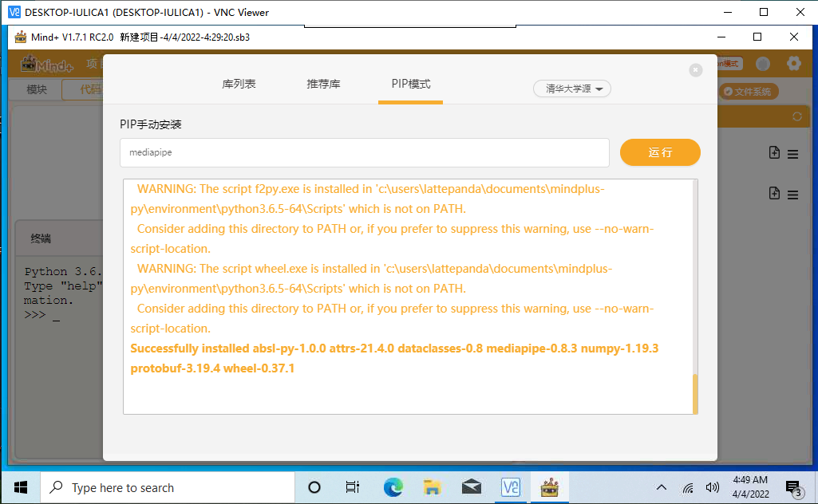This screenshot has width=818, height=504.
Task: Select the PIP模式 tab
Action: pos(410,84)
